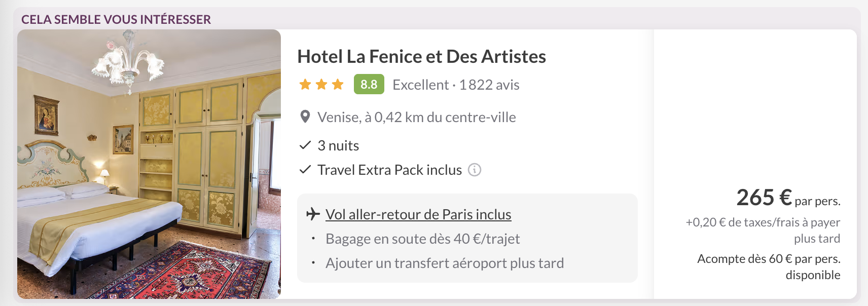868x306 pixels.
Task: Click the middle gold star of the rating
Action: click(321, 85)
